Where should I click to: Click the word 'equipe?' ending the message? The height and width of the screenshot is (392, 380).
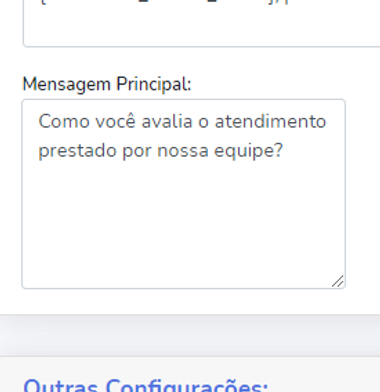pos(249,151)
